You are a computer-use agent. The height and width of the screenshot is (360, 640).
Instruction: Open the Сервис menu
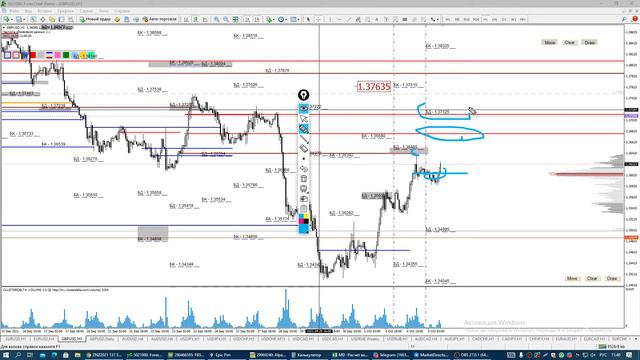86,11
